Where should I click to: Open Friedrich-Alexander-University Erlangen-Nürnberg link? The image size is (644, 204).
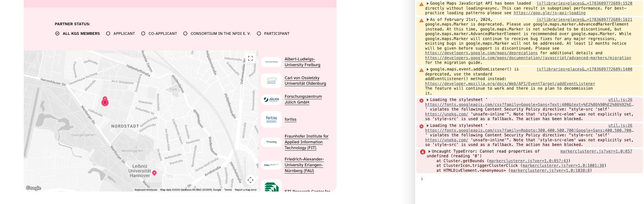tap(304, 165)
